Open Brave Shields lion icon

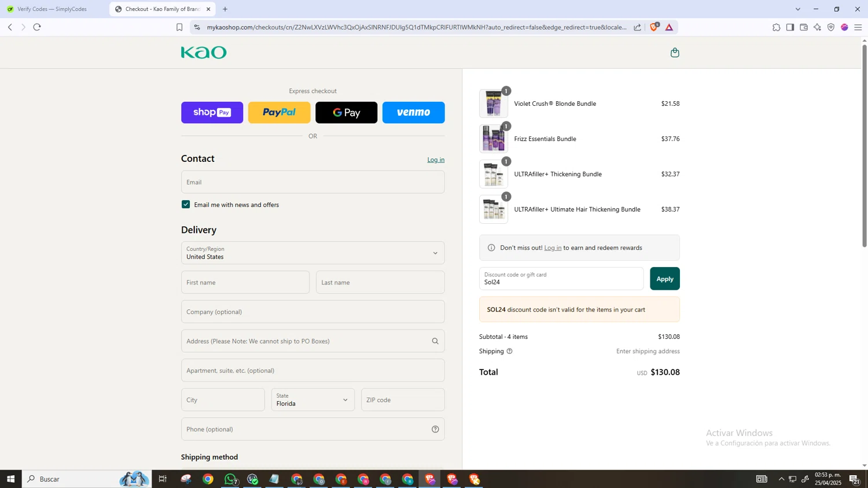(654, 27)
